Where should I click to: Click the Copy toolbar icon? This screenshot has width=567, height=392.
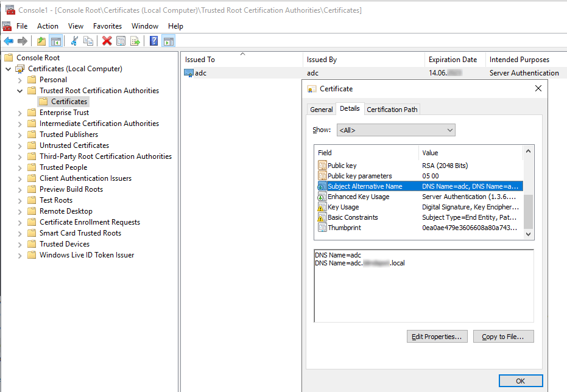pyautogui.click(x=88, y=41)
